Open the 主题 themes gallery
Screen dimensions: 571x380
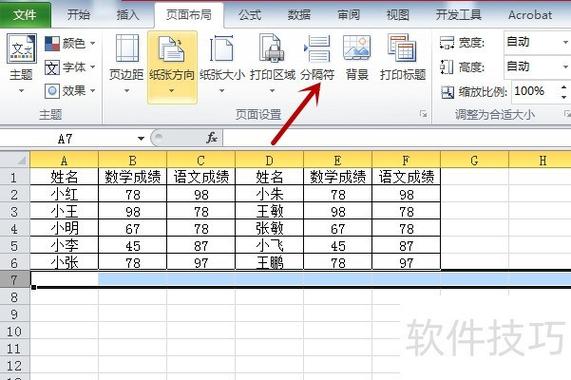point(21,63)
